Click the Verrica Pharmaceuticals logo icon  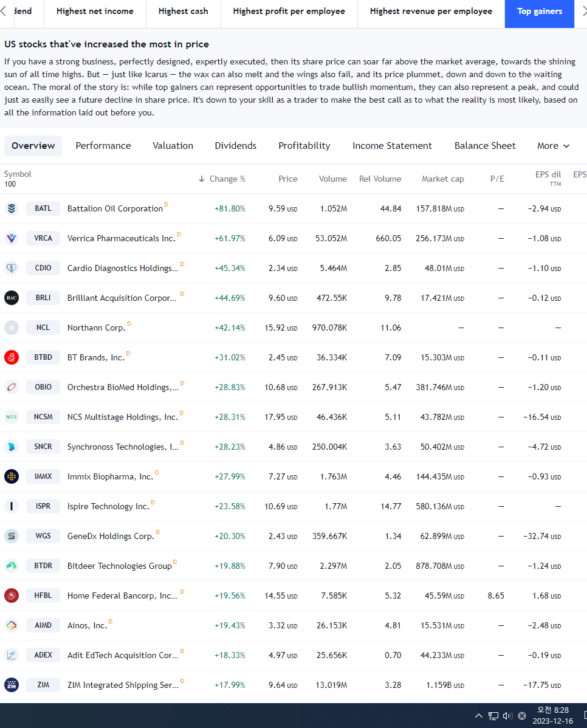[x=12, y=238]
